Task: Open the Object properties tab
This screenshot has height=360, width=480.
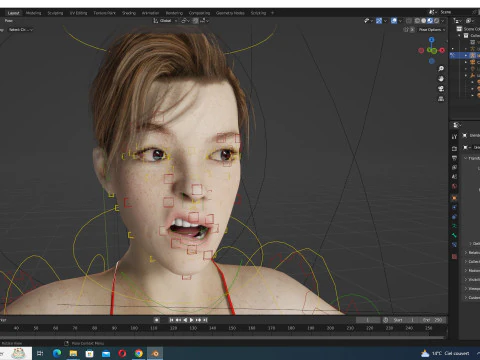Action: (454, 198)
